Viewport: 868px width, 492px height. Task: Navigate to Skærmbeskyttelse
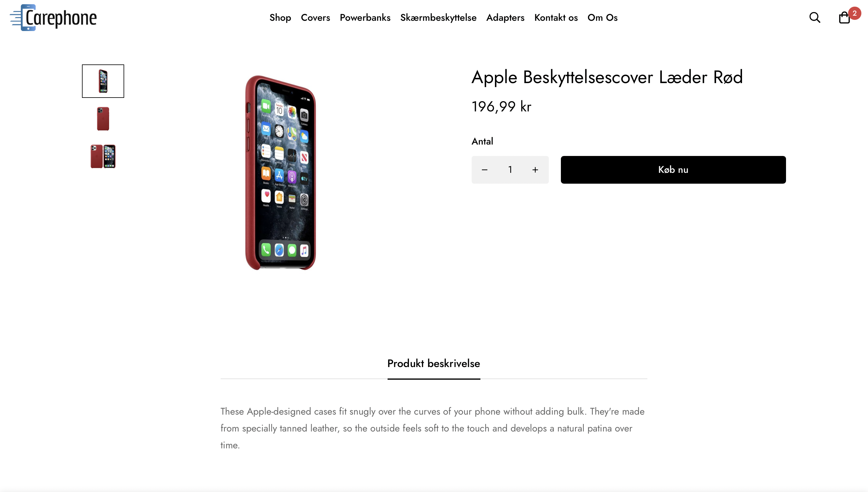click(x=438, y=17)
